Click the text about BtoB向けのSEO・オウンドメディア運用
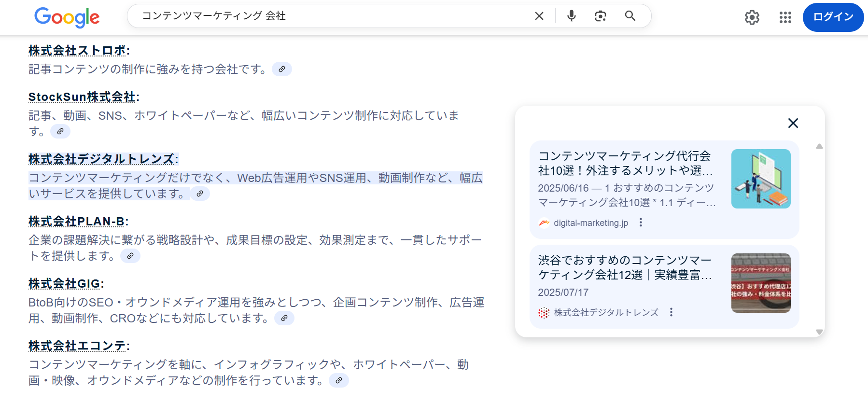The image size is (868, 403). click(x=256, y=310)
